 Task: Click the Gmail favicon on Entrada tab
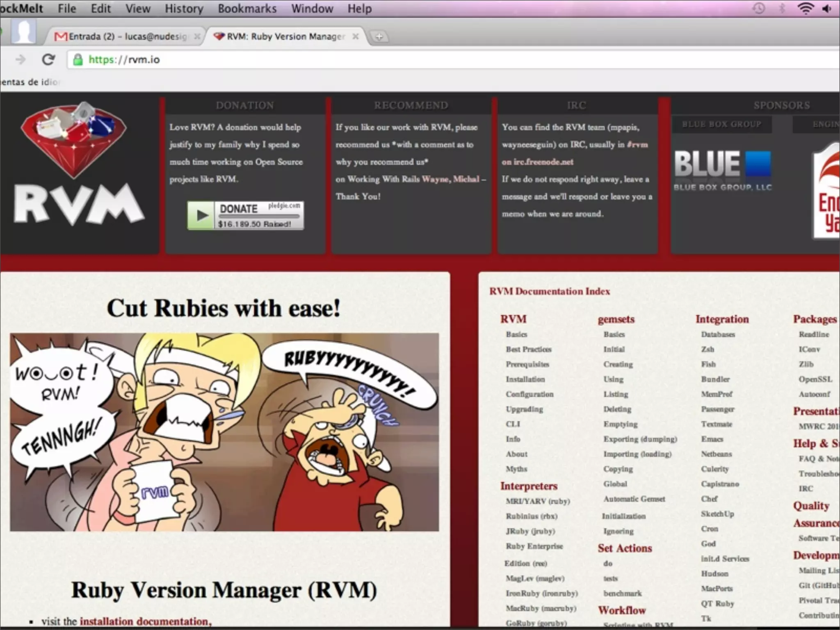61,37
